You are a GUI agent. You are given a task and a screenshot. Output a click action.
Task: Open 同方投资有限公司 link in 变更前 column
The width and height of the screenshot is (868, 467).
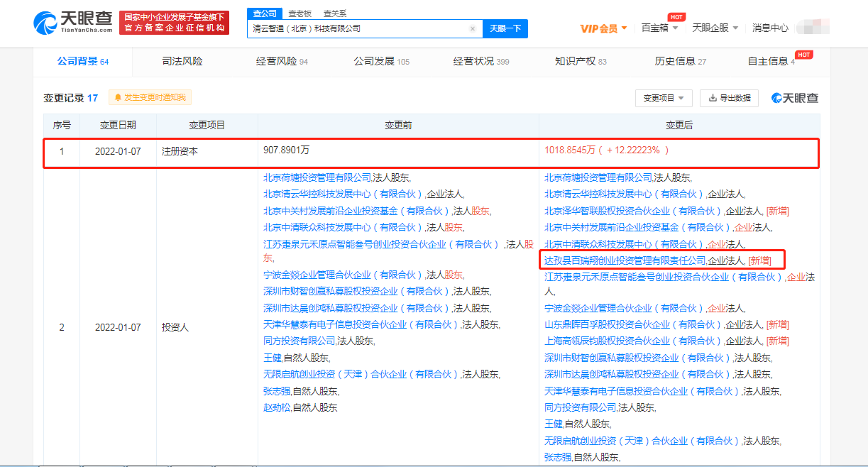(299, 341)
